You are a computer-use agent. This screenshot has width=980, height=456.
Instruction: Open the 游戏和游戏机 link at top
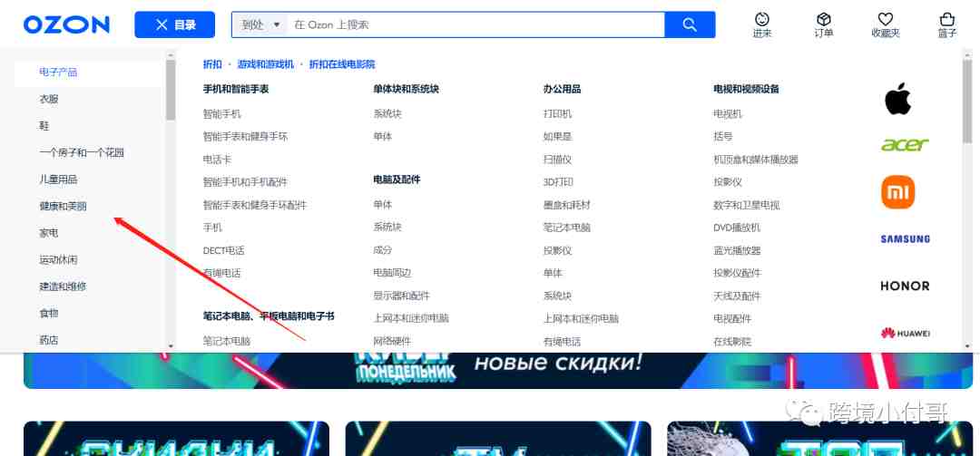[x=265, y=64]
